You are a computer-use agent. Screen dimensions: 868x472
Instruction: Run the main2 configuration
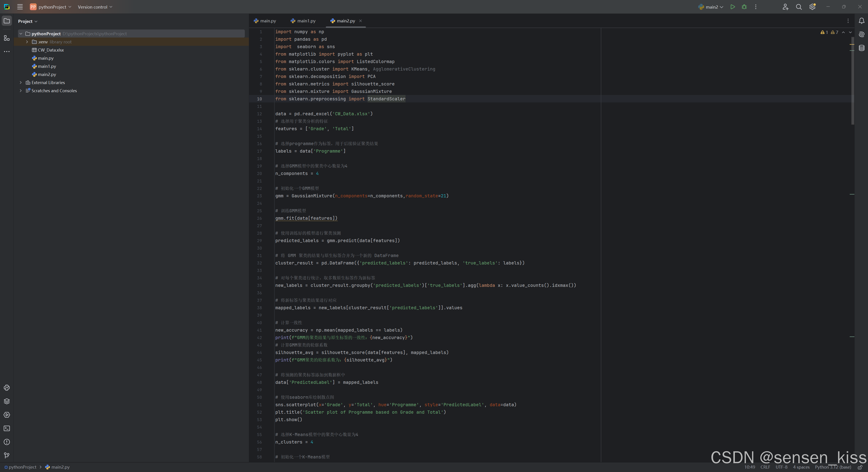[x=733, y=7]
